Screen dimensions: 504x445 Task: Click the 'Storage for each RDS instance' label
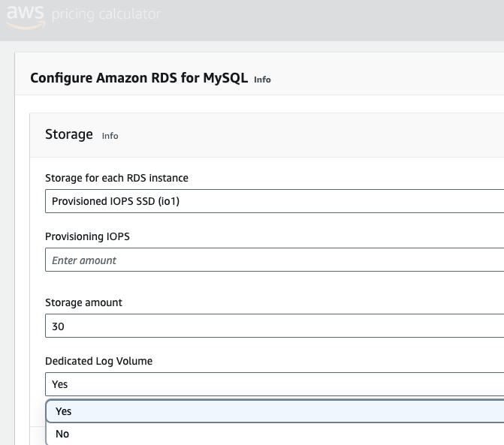point(116,178)
